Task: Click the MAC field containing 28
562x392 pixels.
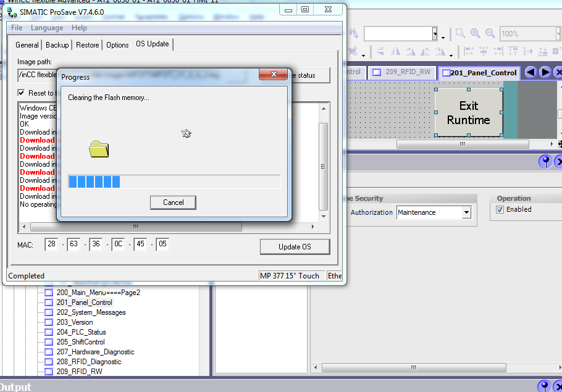Action: click(51, 244)
